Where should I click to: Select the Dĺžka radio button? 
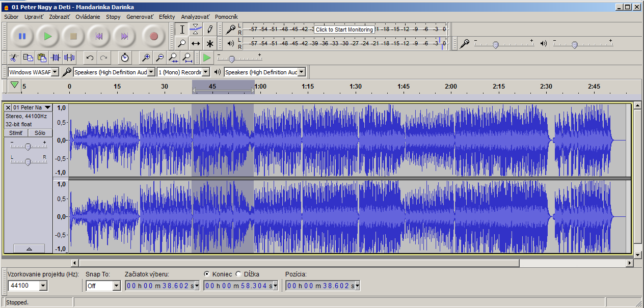[238, 274]
